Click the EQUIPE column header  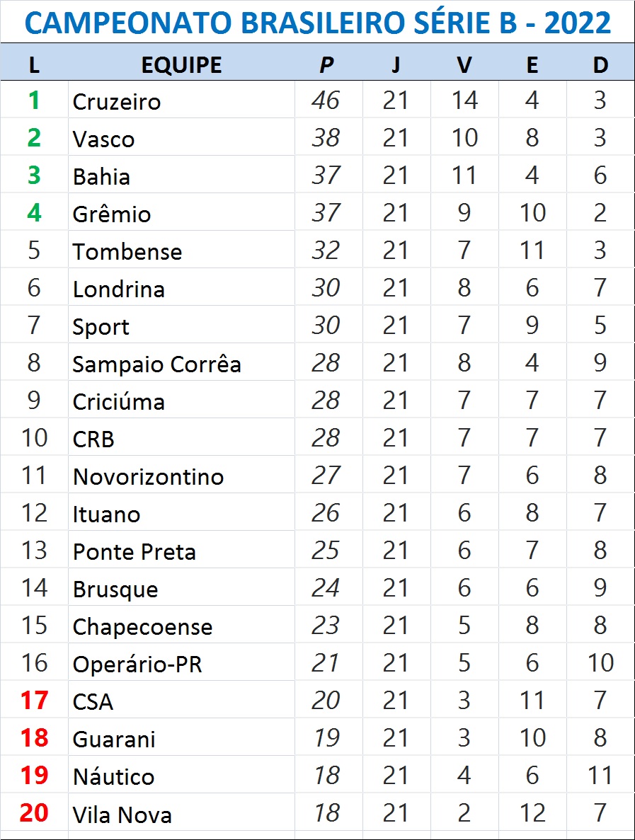coord(182,65)
